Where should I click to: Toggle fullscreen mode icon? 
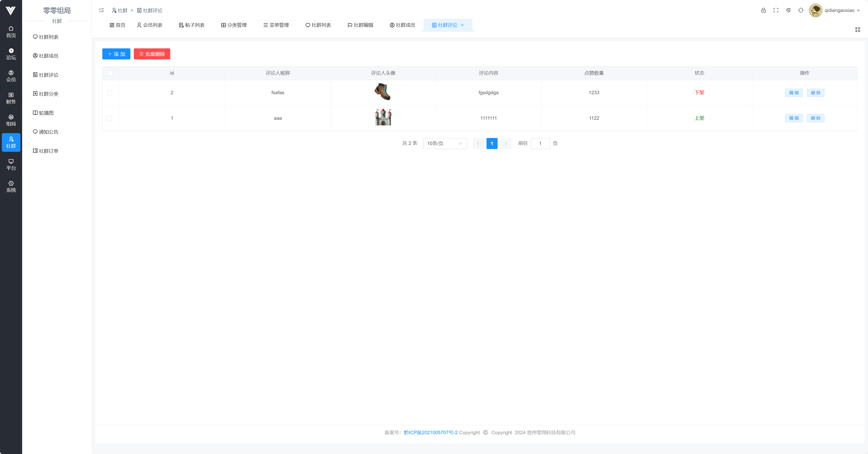pyautogui.click(x=776, y=10)
